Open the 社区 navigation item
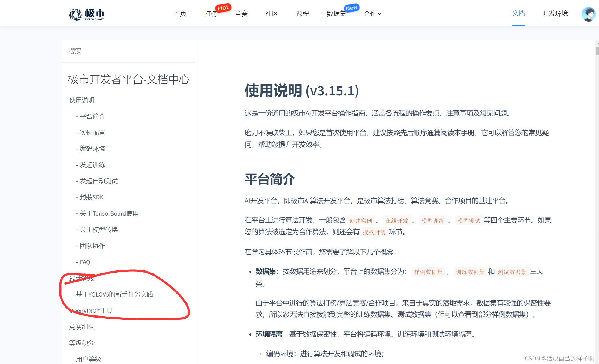 coord(272,14)
